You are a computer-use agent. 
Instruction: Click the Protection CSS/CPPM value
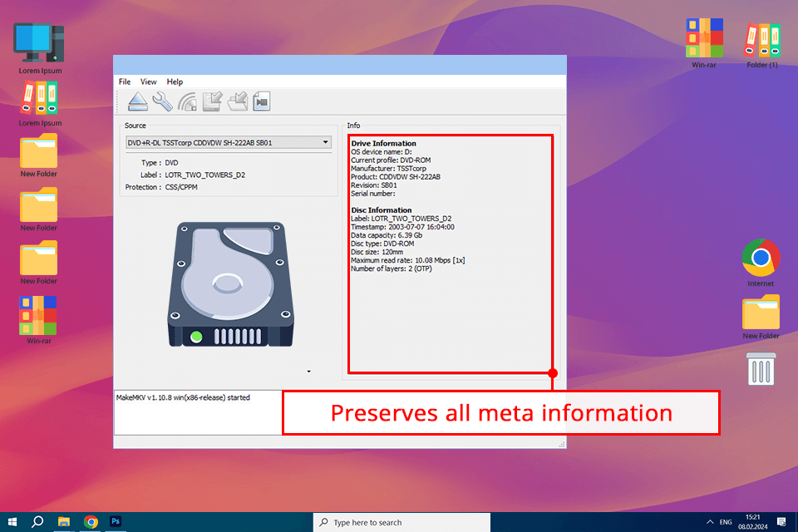[x=181, y=187]
